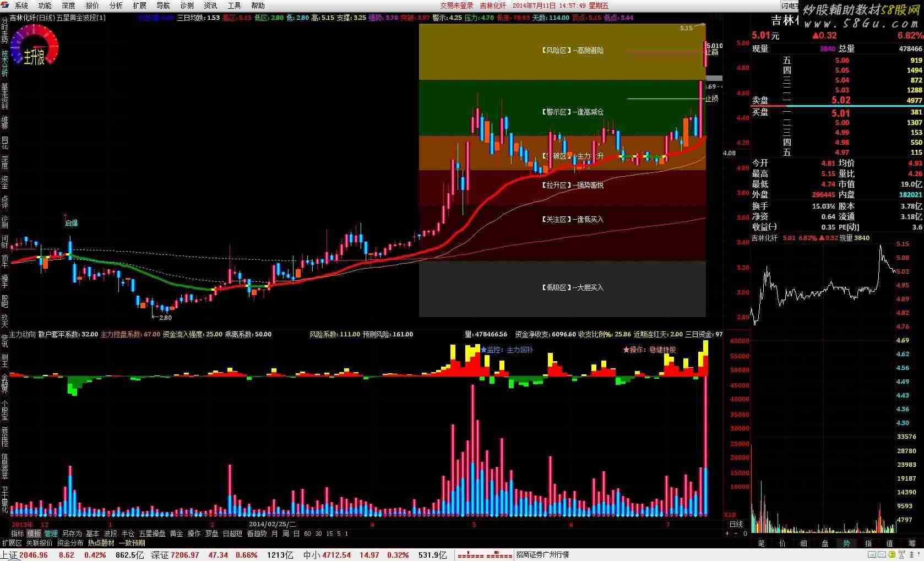
Task: Switch to the 操作 template
Action: [x=194, y=533]
